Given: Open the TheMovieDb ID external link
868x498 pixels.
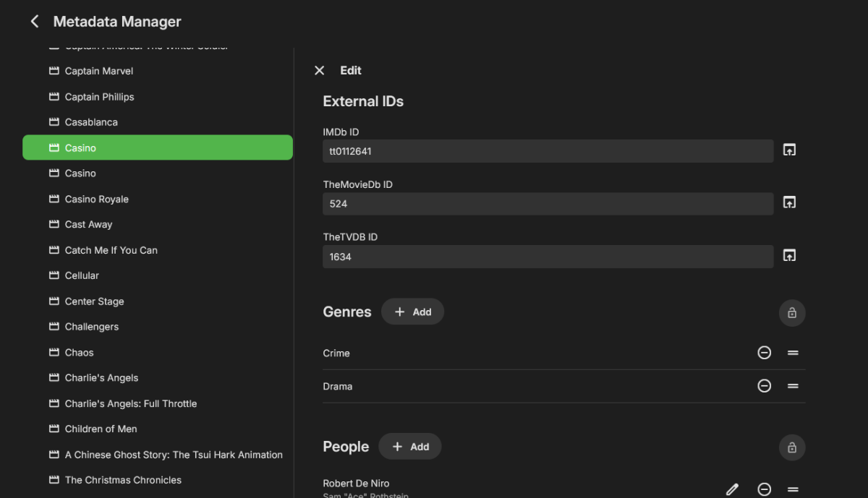Looking at the screenshot, I should click(789, 202).
